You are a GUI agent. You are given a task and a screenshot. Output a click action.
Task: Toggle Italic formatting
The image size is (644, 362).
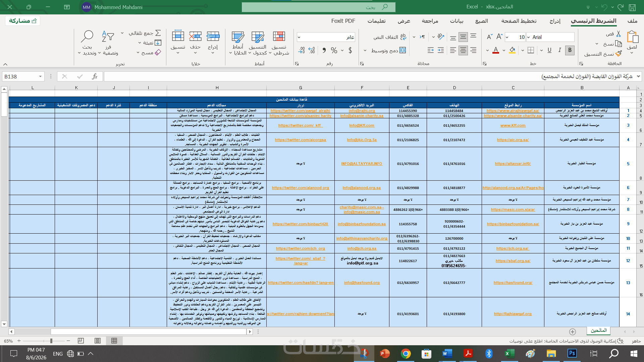(x=559, y=50)
